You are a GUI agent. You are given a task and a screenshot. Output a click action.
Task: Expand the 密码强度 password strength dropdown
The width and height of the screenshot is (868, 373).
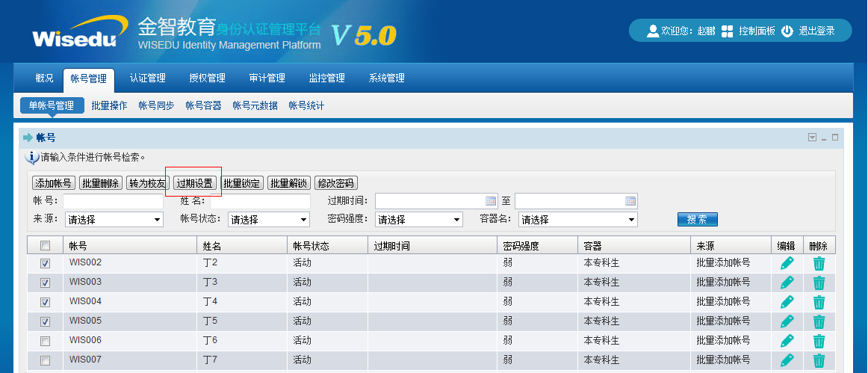(418, 220)
